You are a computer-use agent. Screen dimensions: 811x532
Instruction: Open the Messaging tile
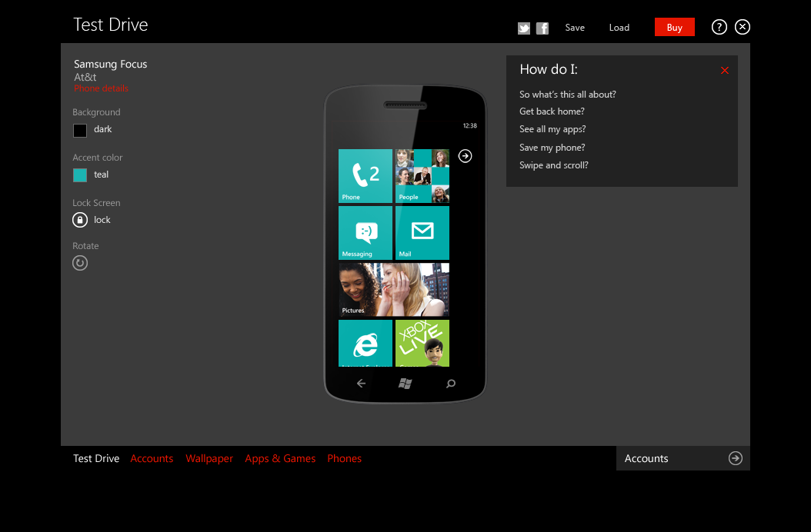point(365,233)
